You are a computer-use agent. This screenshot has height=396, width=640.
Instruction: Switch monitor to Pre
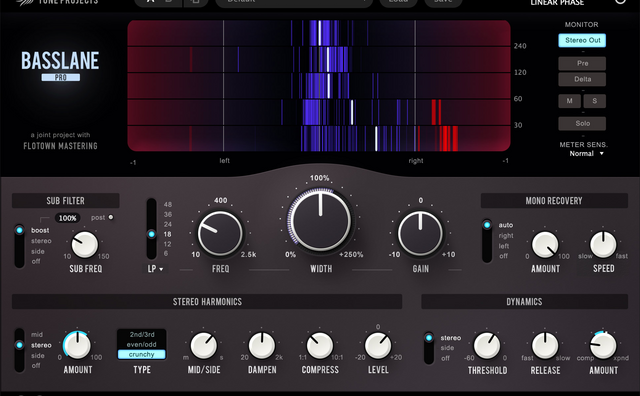[582, 63]
